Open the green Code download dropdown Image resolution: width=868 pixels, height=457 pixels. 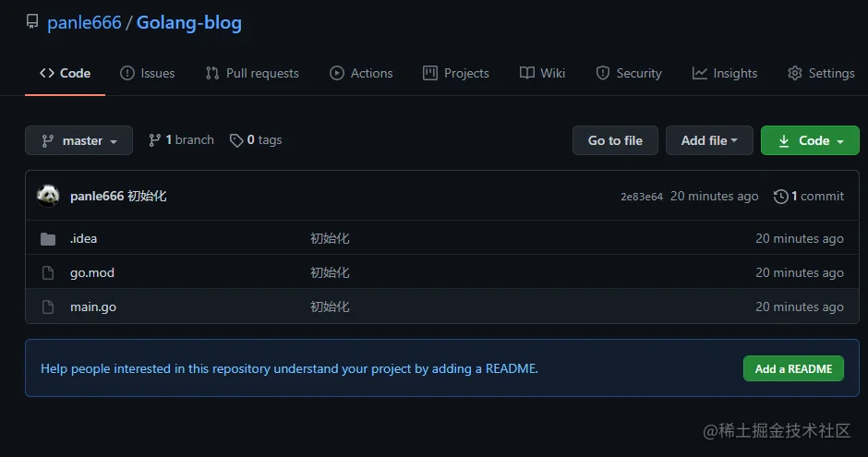point(810,140)
